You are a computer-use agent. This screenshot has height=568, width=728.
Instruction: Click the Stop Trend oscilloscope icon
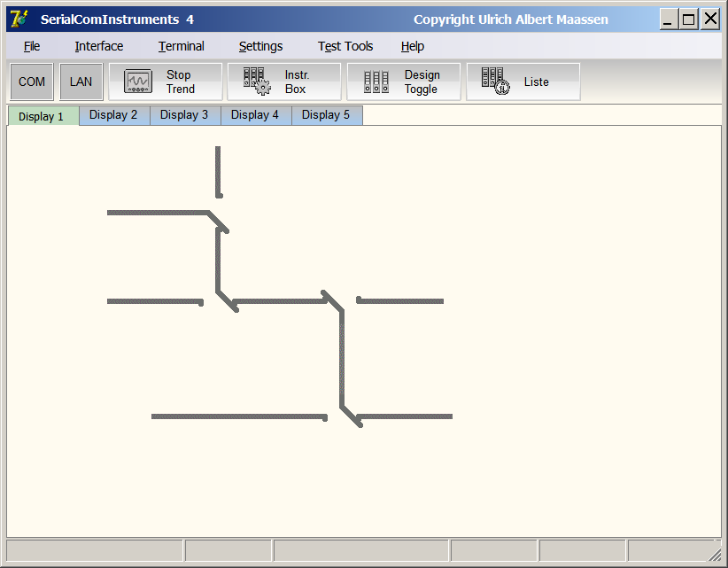[x=138, y=82]
